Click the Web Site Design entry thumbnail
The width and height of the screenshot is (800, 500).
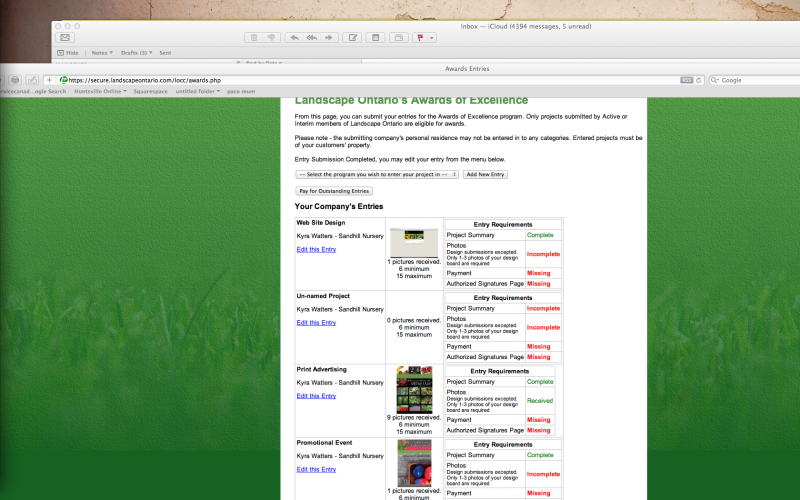coord(414,242)
